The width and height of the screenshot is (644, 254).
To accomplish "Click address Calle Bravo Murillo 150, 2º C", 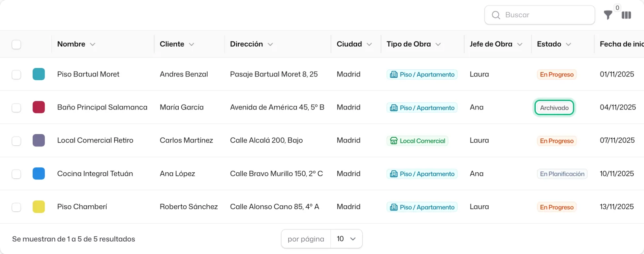I will point(277,174).
